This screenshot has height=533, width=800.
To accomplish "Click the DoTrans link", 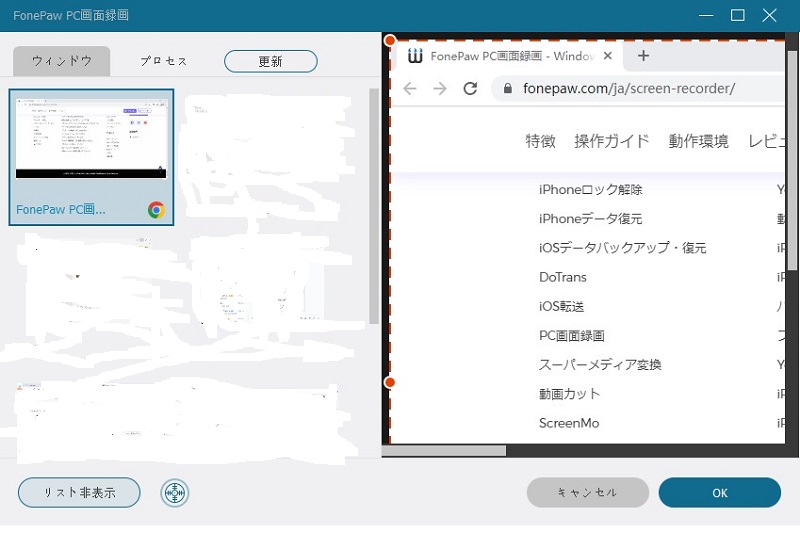I will (563, 277).
